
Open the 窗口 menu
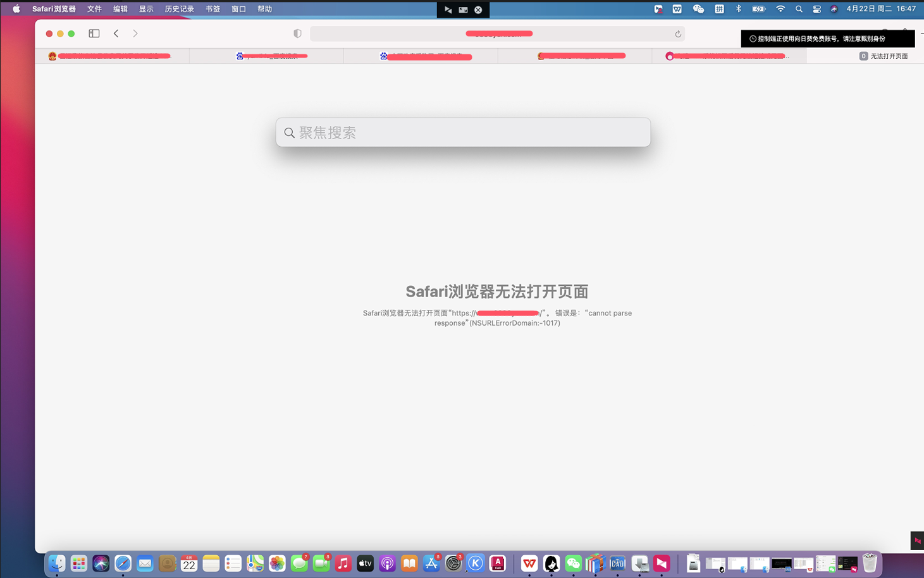tap(238, 9)
